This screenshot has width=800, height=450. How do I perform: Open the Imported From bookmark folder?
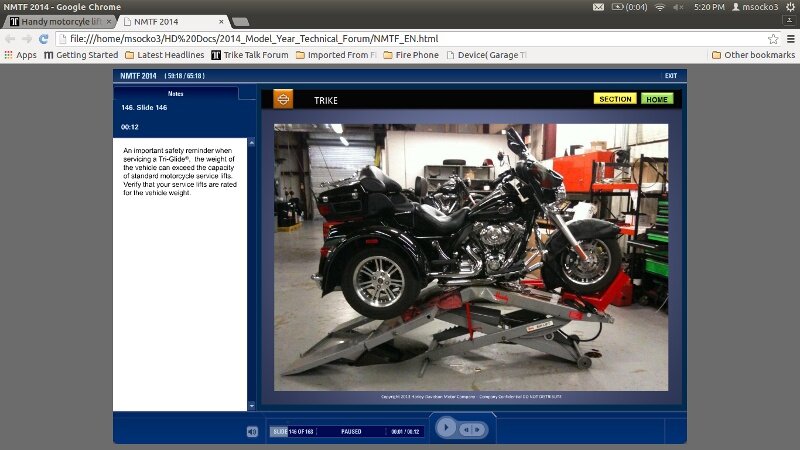pyautogui.click(x=336, y=55)
